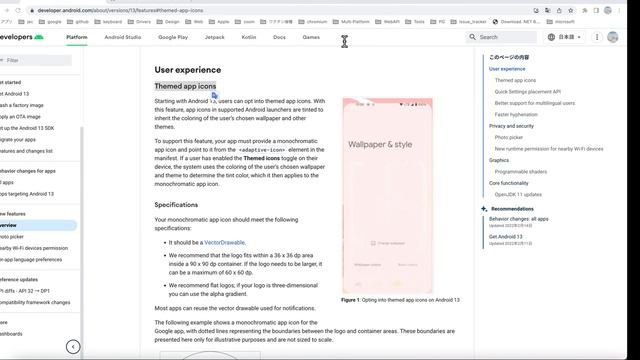Open 'Compatibility framework changes' sidebar item

(35, 302)
